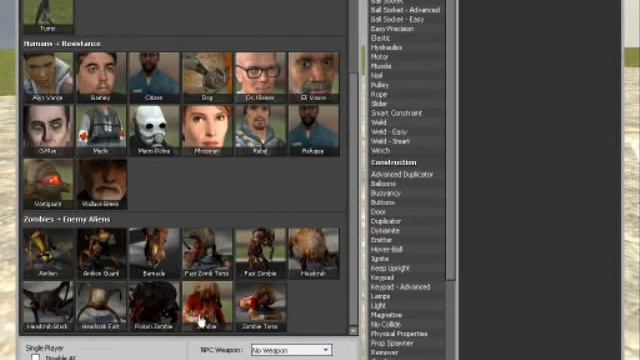
Task: Select the Citizen NPC thumbnail
Action: 154,77
